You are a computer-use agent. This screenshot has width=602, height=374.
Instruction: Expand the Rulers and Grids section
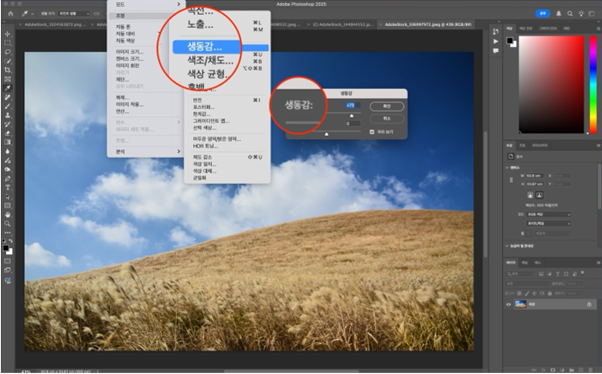tap(507, 246)
